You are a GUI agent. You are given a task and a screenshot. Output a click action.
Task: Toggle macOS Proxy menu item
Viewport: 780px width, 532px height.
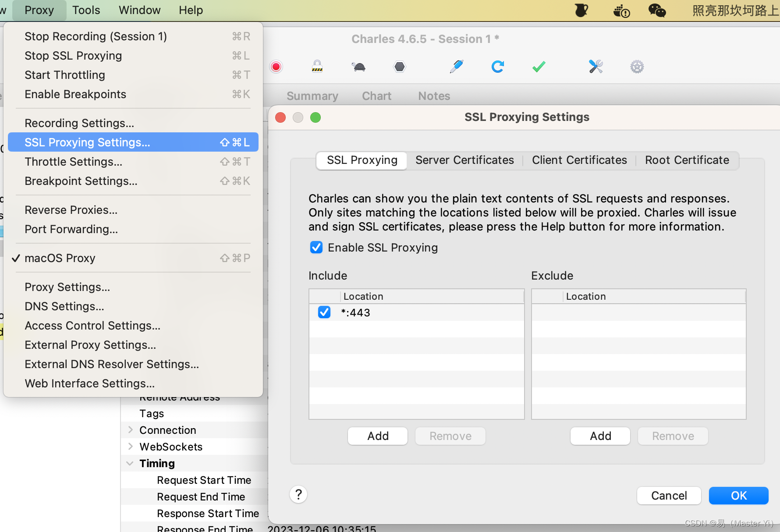click(x=133, y=258)
